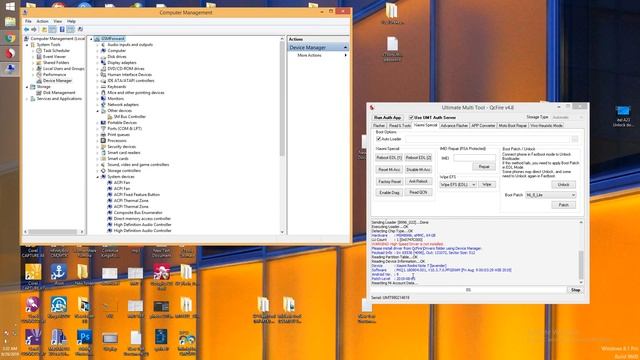Click the IMEI input field
The height and width of the screenshot is (360, 640).
(x=474, y=158)
